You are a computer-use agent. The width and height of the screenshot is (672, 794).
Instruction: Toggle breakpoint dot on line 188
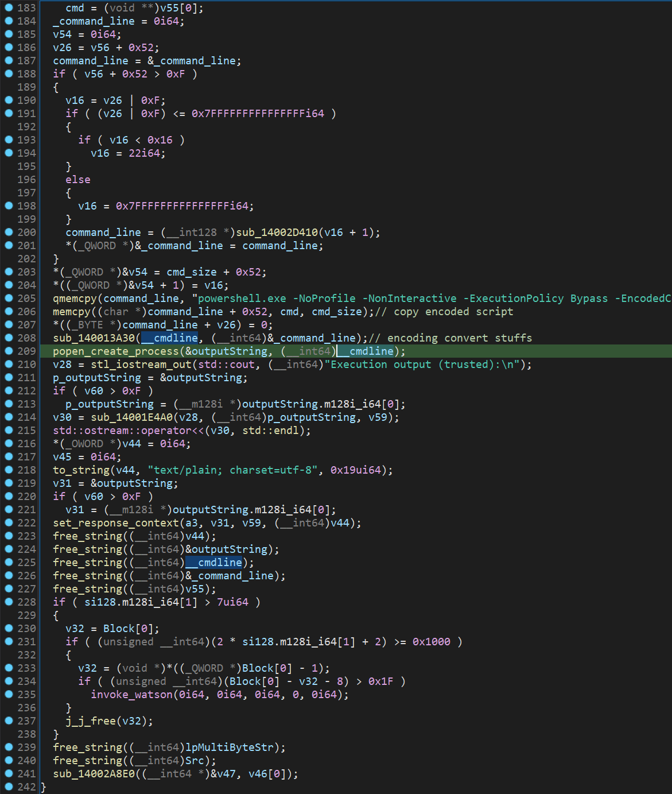point(9,74)
